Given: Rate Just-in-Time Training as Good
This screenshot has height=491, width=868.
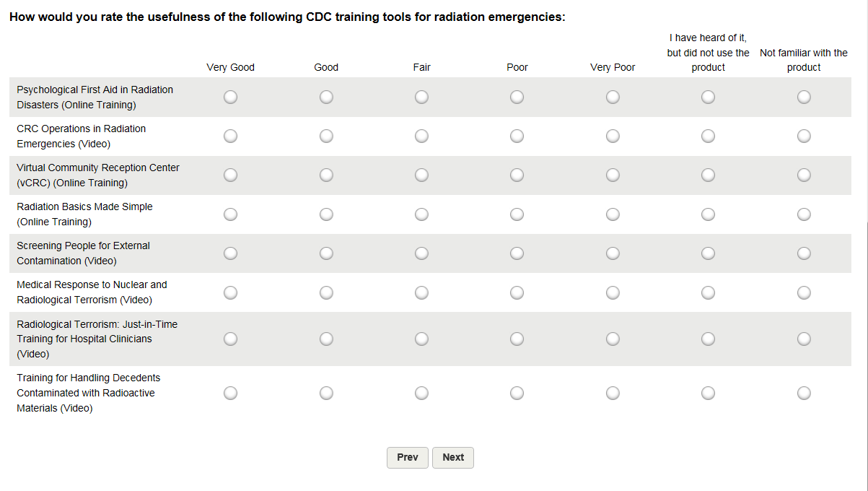Looking at the screenshot, I should [326, 339].
